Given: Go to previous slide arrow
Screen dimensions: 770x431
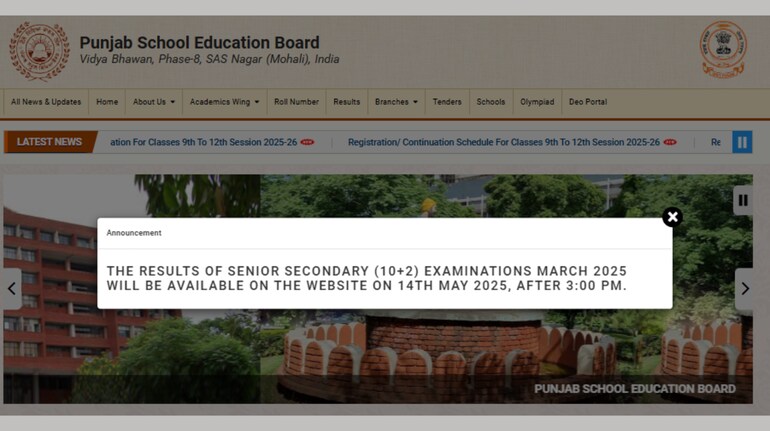Looking at the screenshot, I should [12, 289].
